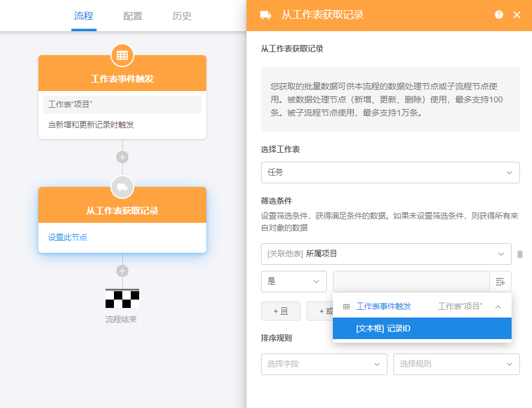Open the 选择工作表 dropdown showing 任务

pyautogui.click(x=390, y=172)
